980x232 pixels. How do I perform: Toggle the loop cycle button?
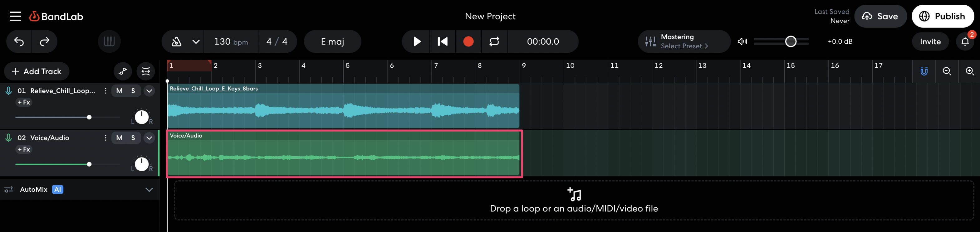494,41
